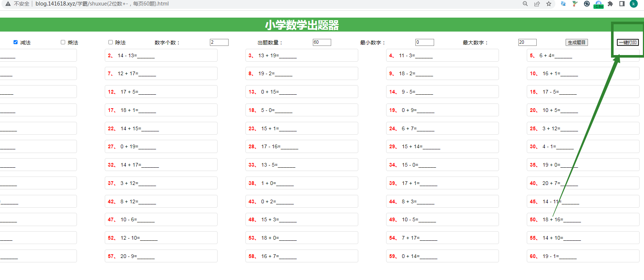Click question 12 '17 + 5='
Screen dimensions: 644x280
pos(161,92)
